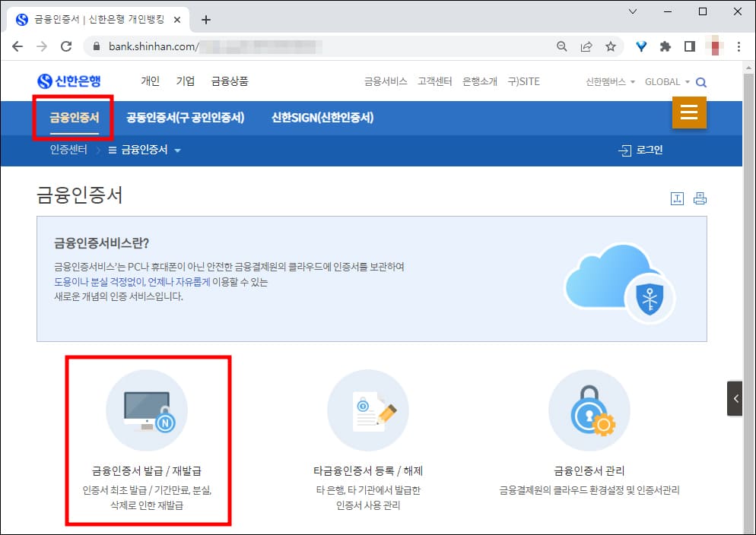The width and height of the screenshot is (756, 535).
Task: Click the text resize icon near the page title
Action: pos(677,198)
